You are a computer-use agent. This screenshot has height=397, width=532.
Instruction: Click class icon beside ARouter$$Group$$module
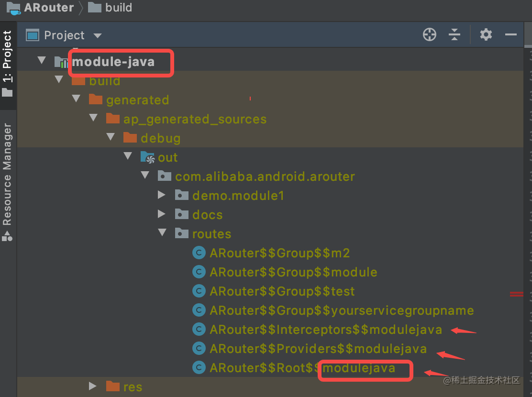click(199, 272)
